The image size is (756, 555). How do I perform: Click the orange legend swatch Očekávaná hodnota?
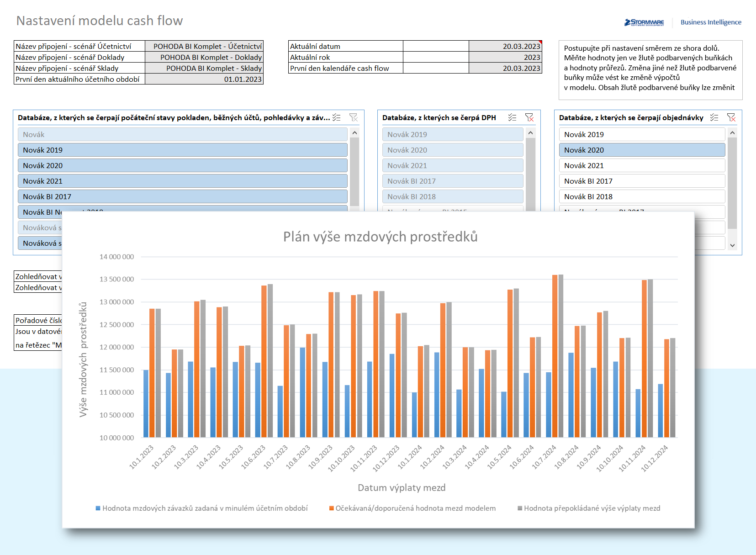pos(332,508)
